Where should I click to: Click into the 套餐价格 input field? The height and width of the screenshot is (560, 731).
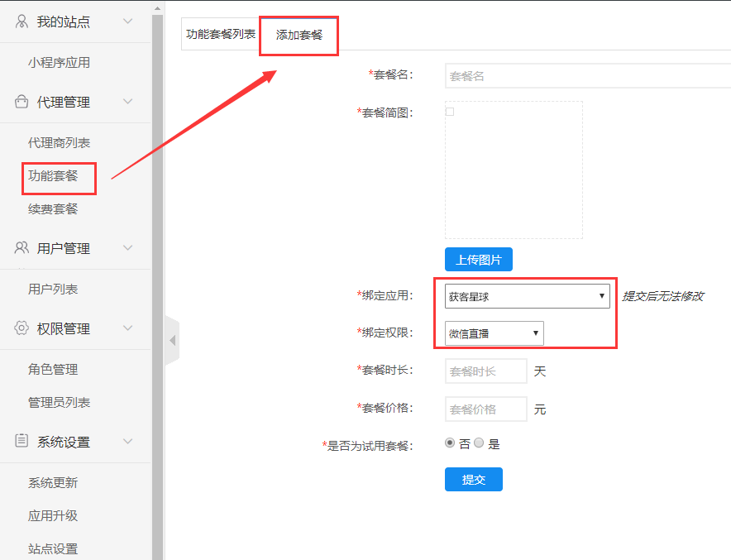pyautogui.click(x=485, y=409)
